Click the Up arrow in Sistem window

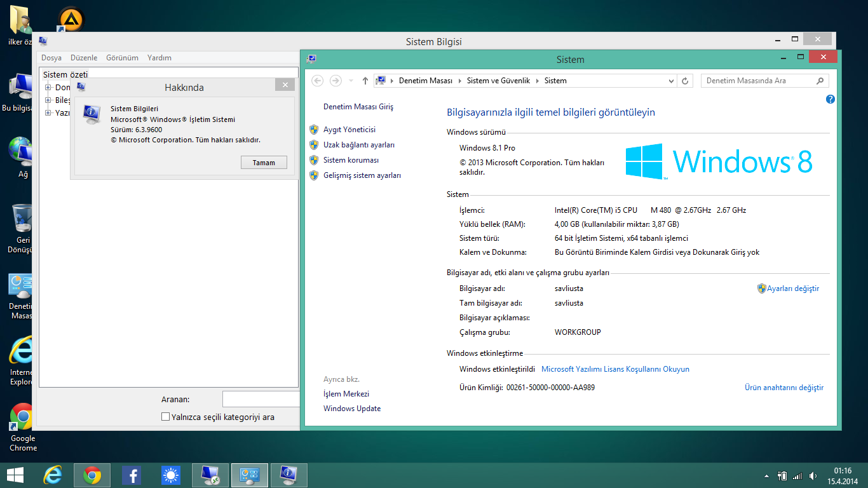[365, 81]
